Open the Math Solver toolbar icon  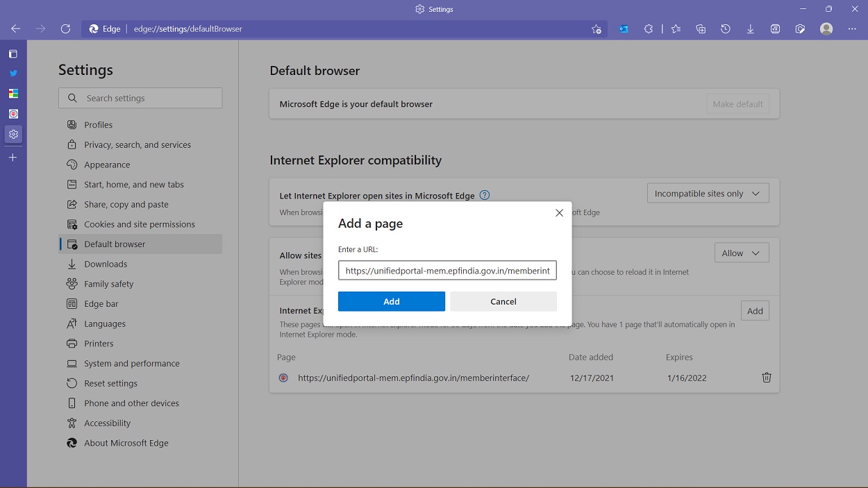[x=775, y=29]
